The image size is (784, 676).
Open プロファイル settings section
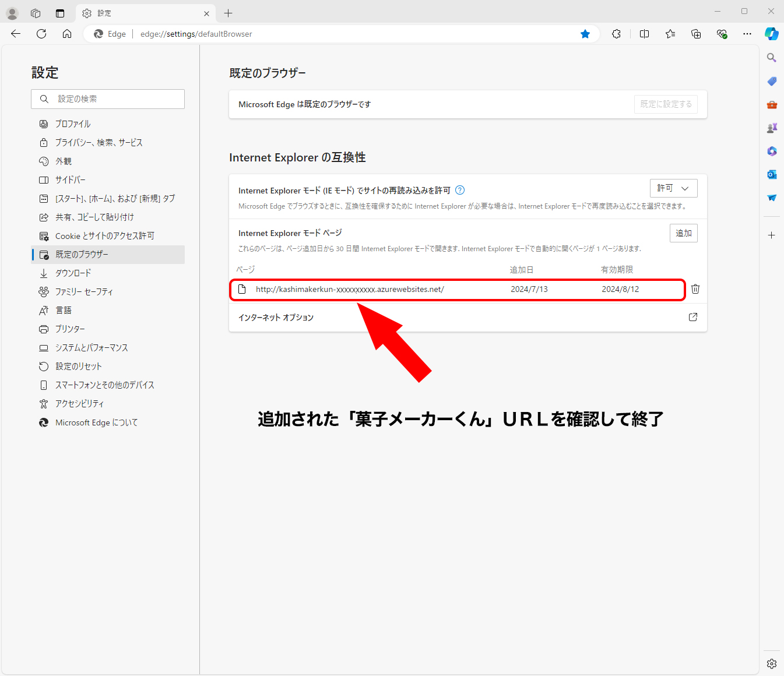coord(108,124)
